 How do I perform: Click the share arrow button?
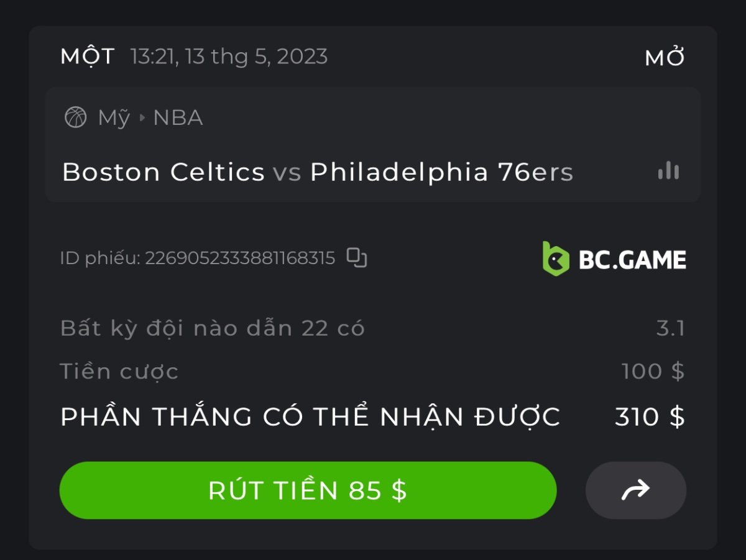pos(635,490)
